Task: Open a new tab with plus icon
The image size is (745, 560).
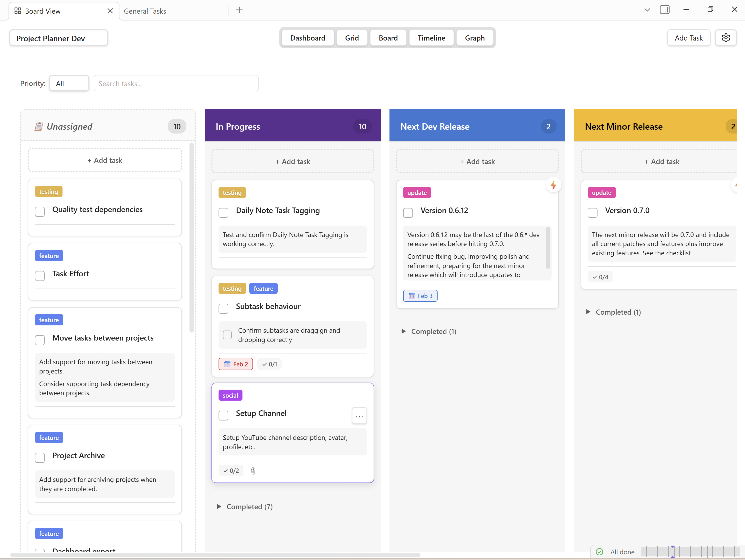Action: pos(239,10)
